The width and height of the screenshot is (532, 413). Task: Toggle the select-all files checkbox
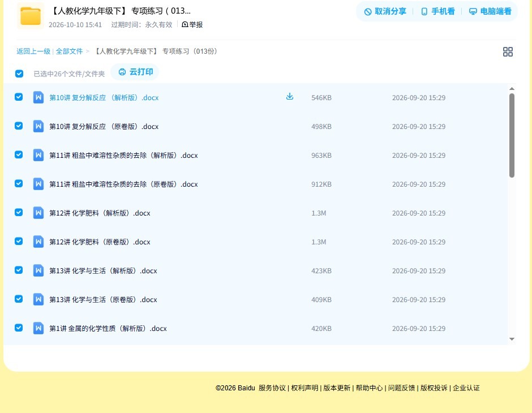click(19, 74)
